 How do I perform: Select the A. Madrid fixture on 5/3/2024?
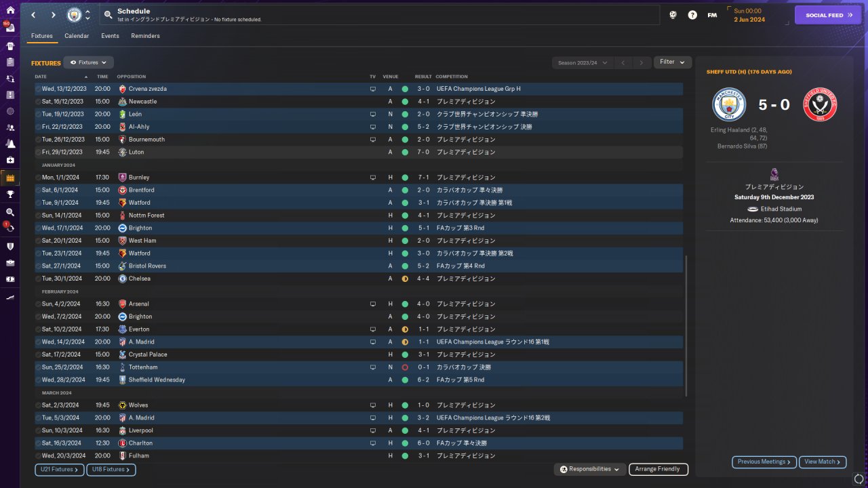point(359,418)
